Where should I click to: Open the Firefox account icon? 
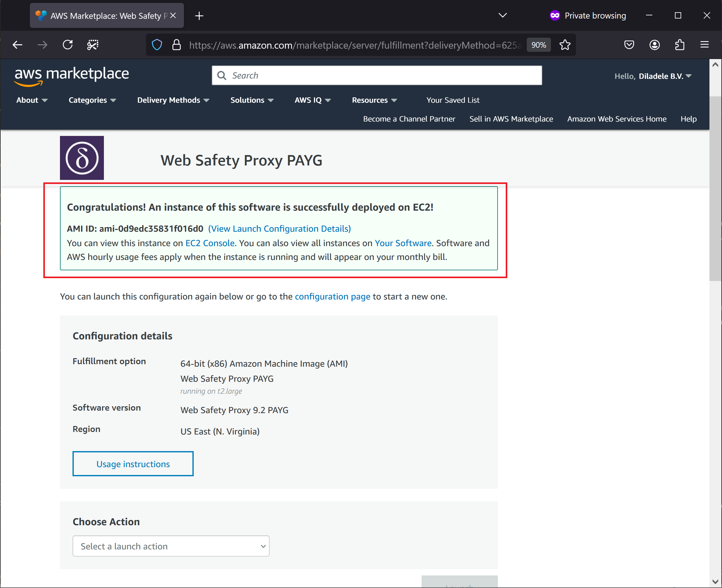coord(654,45)
